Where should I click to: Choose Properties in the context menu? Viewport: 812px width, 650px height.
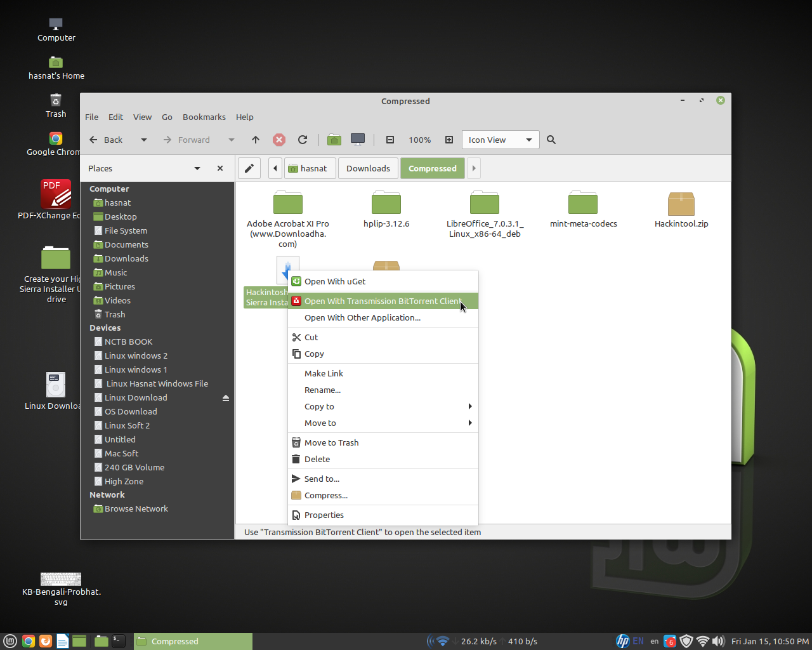pyautogui.click(x=383, y=515)
